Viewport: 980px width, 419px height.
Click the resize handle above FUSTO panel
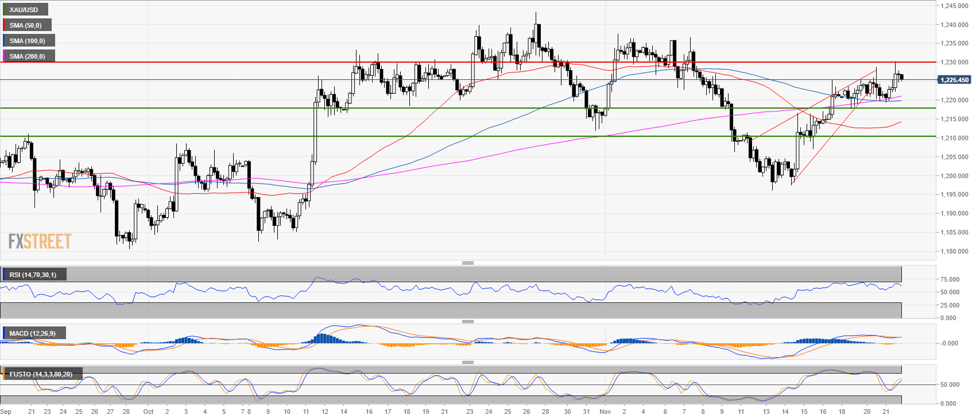coord(468,362)
